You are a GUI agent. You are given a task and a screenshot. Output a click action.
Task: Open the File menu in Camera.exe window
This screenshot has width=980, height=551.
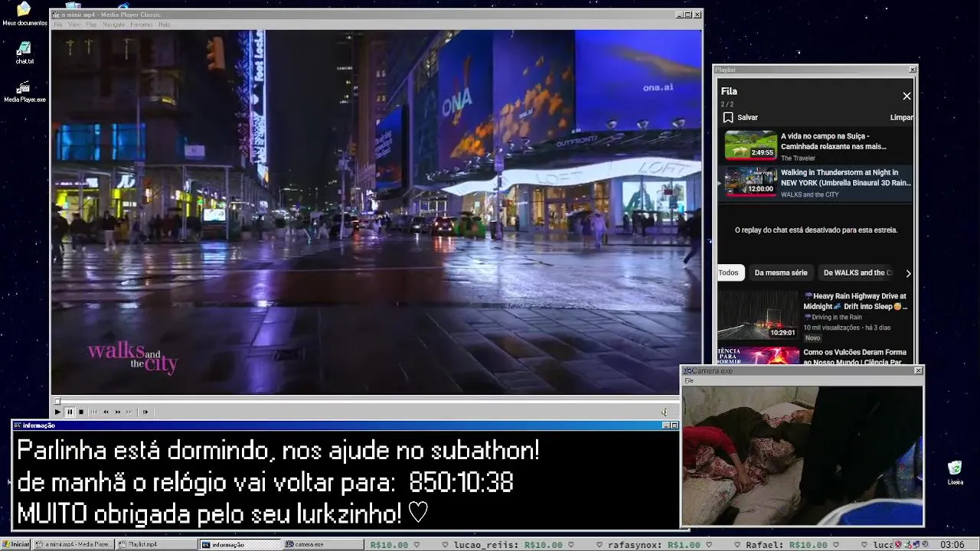(689, 380)
